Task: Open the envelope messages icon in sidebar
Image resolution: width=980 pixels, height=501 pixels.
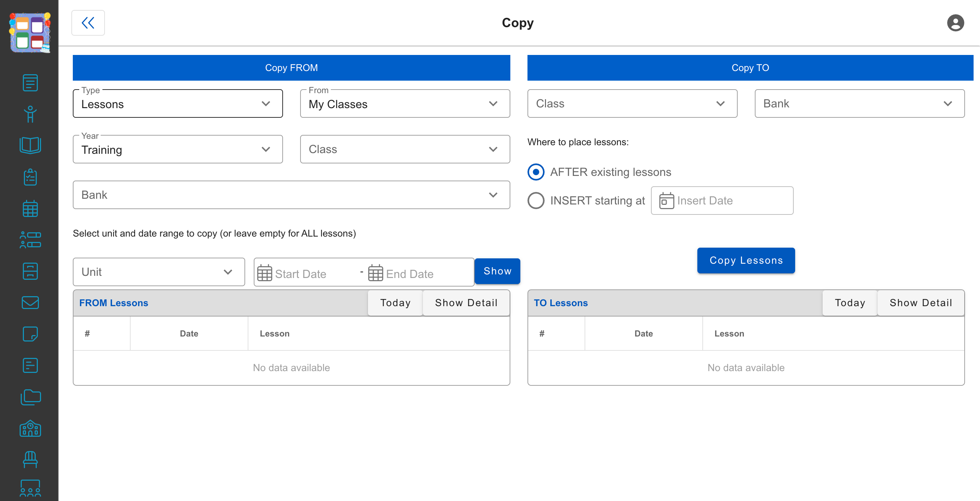Action: tap(30, 303)
